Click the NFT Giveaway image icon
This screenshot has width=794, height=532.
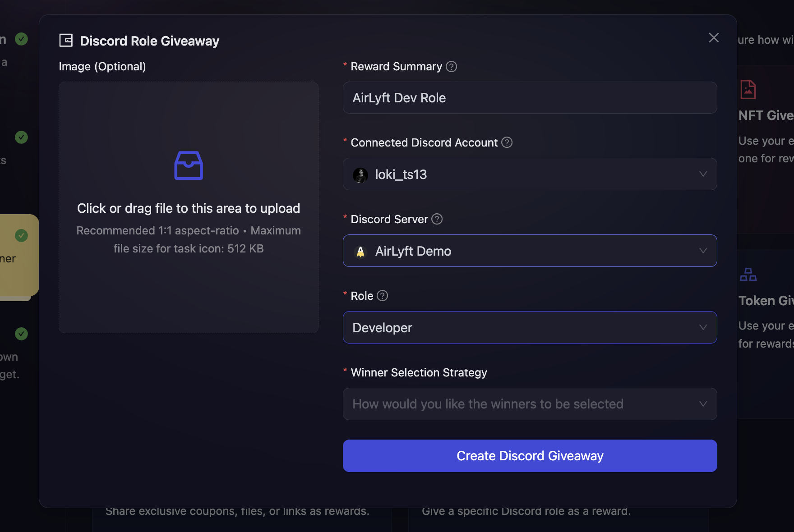click(x=748, y=89)
